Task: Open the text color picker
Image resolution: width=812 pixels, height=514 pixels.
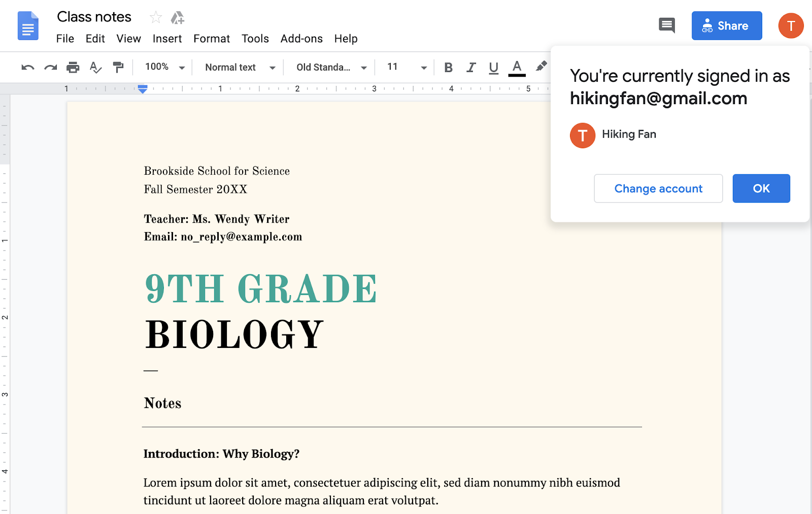Action: pyautogui.click(x=516, y=67)
